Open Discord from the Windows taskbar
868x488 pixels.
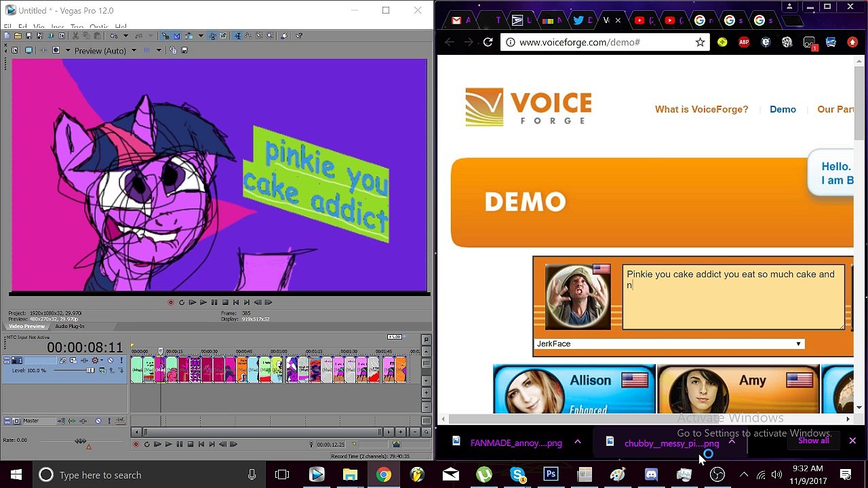pyautogui.click(x=651, y=474)
